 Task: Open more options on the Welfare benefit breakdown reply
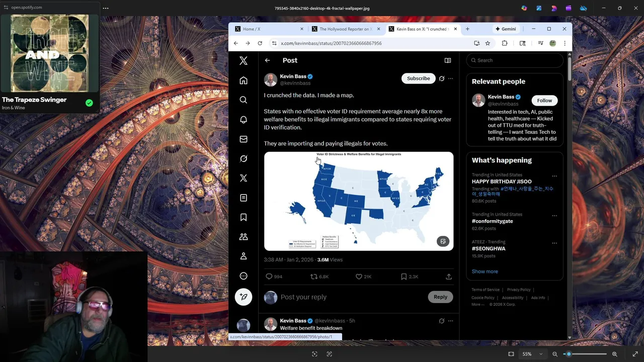point(451,321)
